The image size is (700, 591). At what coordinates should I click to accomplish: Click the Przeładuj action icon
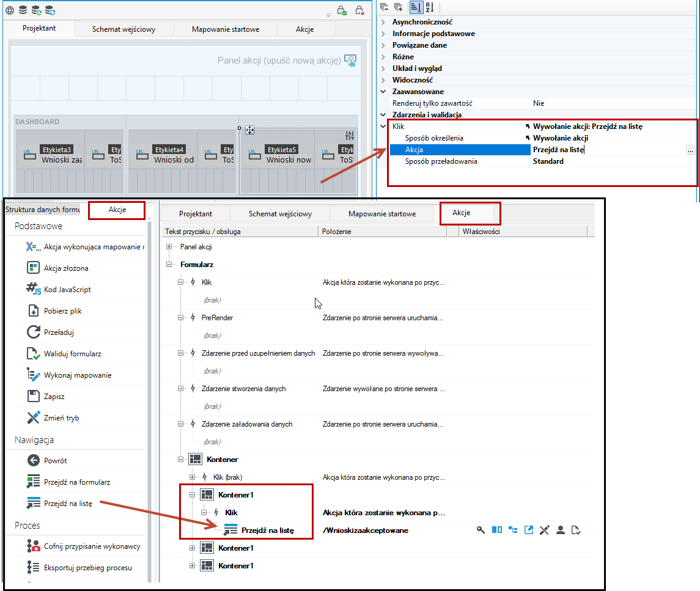pos(34,332)
